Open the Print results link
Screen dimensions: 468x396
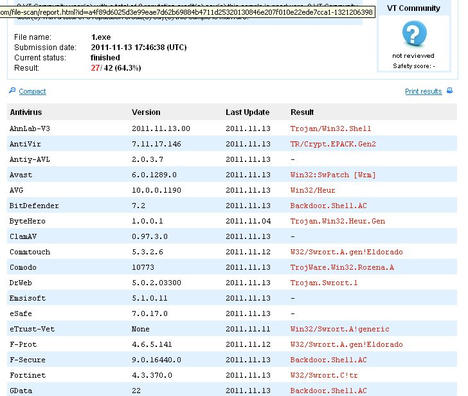point(423,91)
